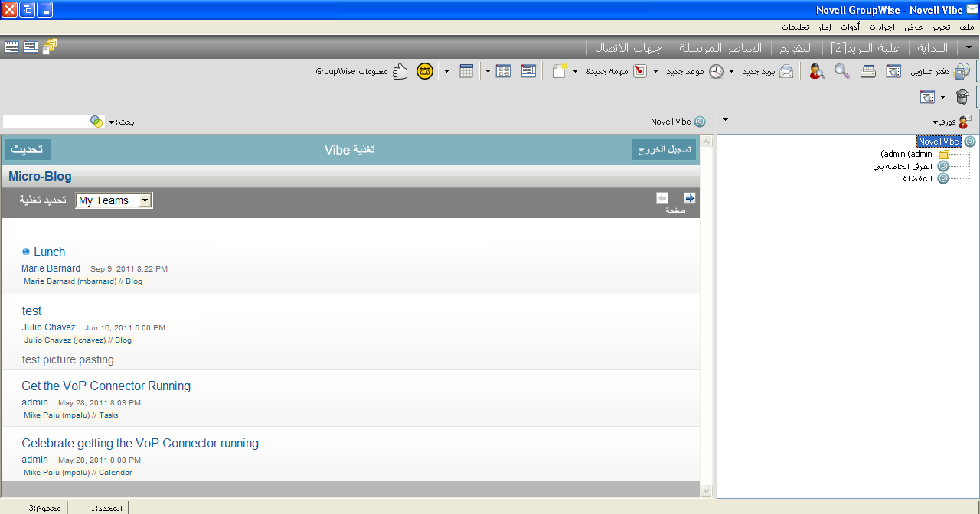Create new appointment (موعد جديد)

click(695, 71)
